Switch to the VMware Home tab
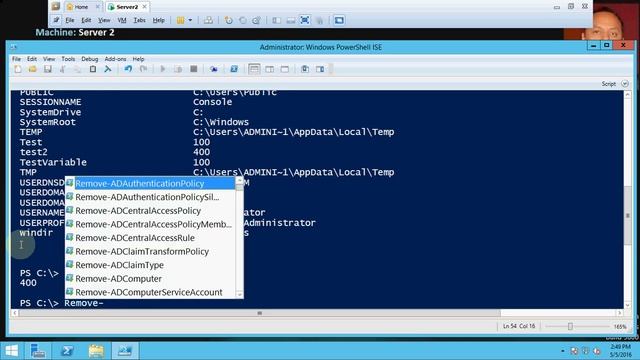Image resolution: width=640 pixels, height=360 pixels. [81, 7]
